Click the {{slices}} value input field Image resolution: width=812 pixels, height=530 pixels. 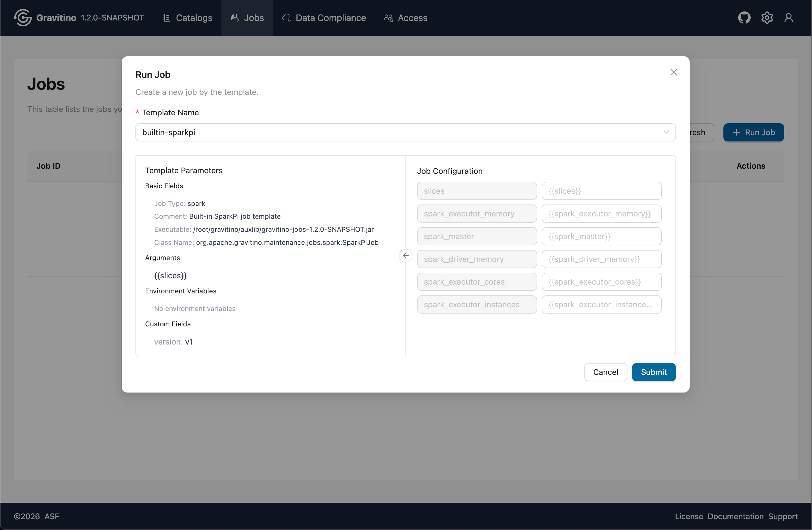tap(601, 191)
